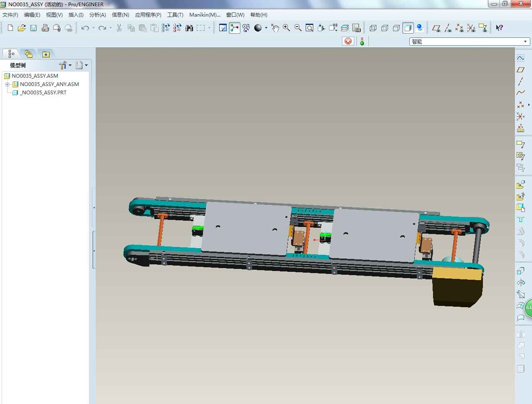Save the model with the floppy disk icon

point(33,28)
